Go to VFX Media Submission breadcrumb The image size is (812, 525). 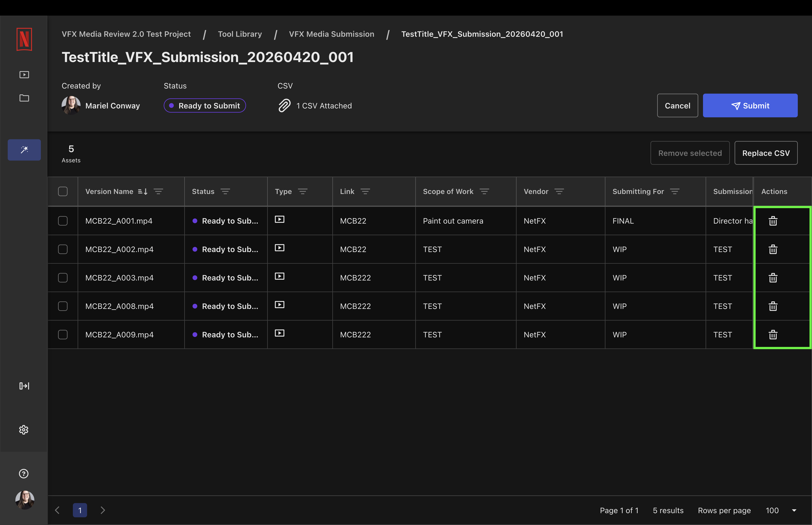click(x=332, y=34)
